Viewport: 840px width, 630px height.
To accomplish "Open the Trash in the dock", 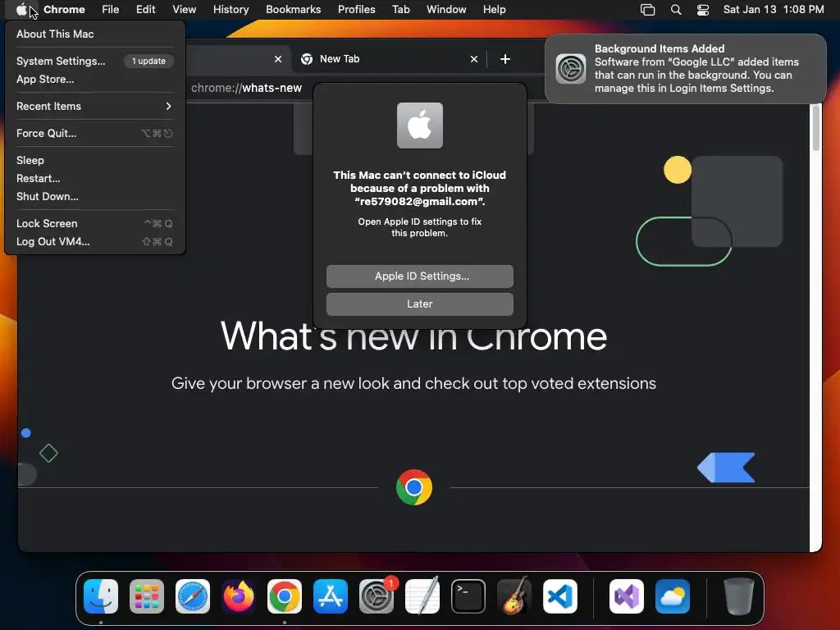I will coord(739,596).
